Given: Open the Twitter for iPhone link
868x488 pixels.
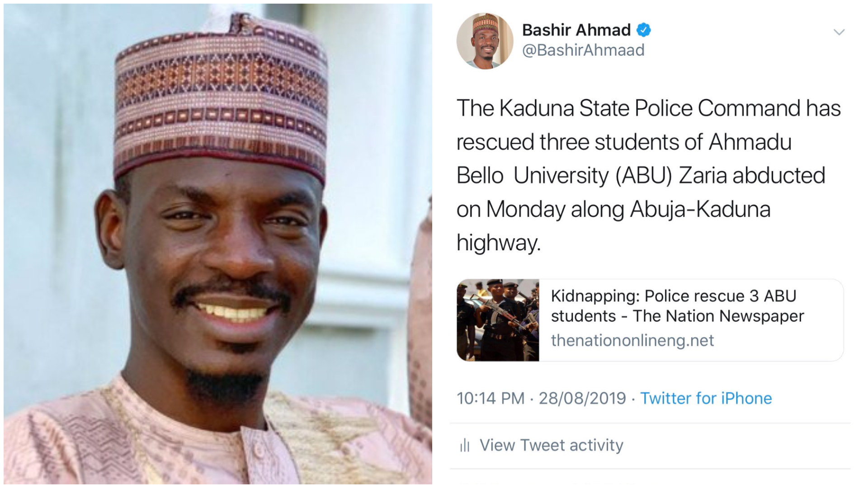Looking at the screenshot, I should coord(706,398).
